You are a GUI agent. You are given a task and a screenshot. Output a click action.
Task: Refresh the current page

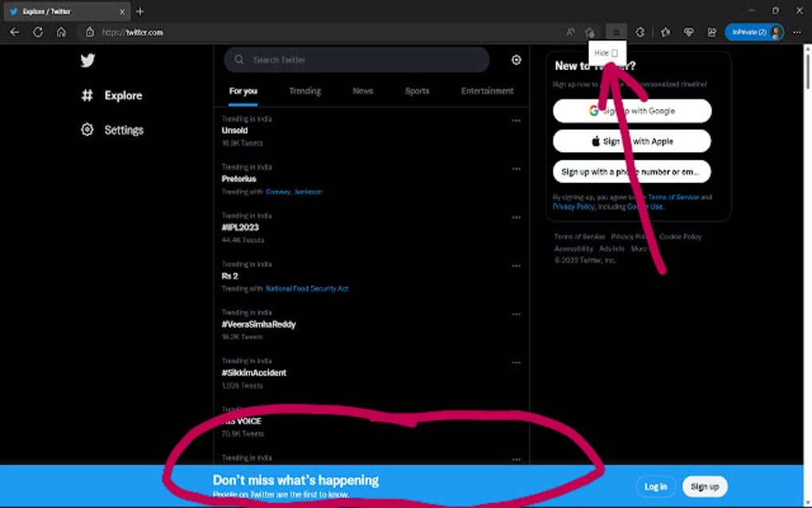tap(37, 32)
